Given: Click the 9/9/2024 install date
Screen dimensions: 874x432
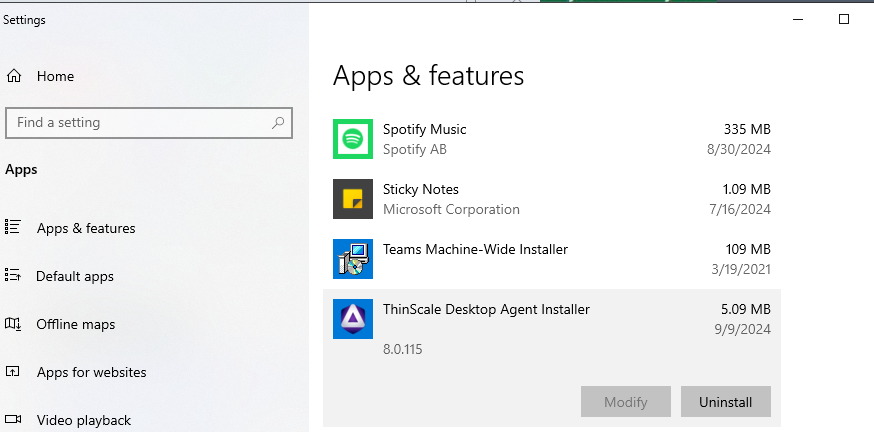Looking at the screenshot, I should click(x=742, y=329).
